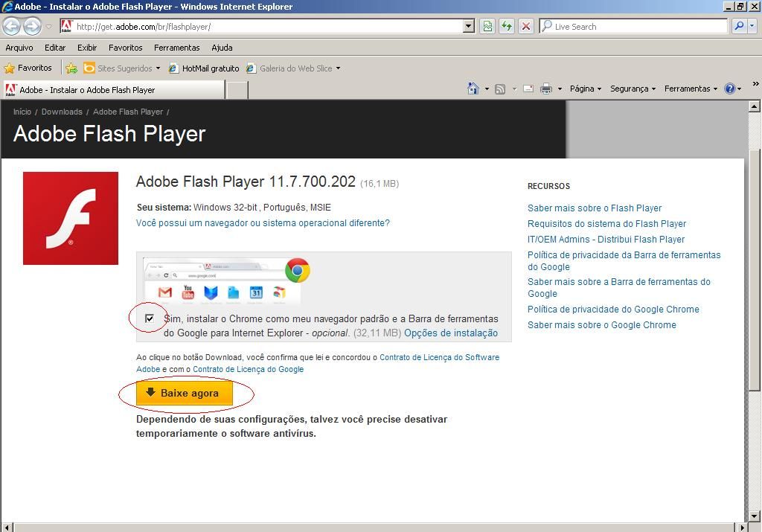Click the Home page icon
This screenshot has height=532, width=762.
pyautogui.click(x=473, y=89)
